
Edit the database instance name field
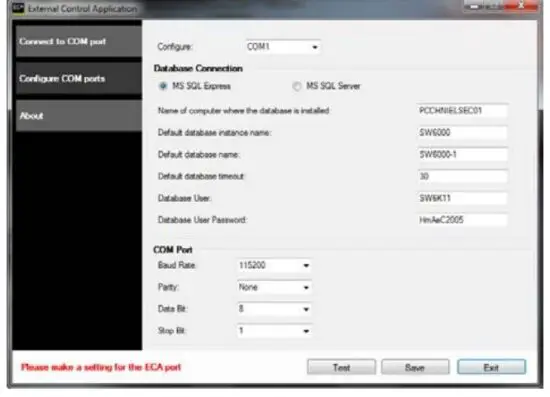pos(462,133)
